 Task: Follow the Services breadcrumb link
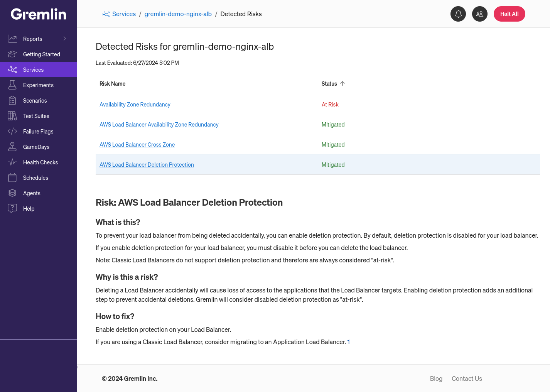point(124,14)
